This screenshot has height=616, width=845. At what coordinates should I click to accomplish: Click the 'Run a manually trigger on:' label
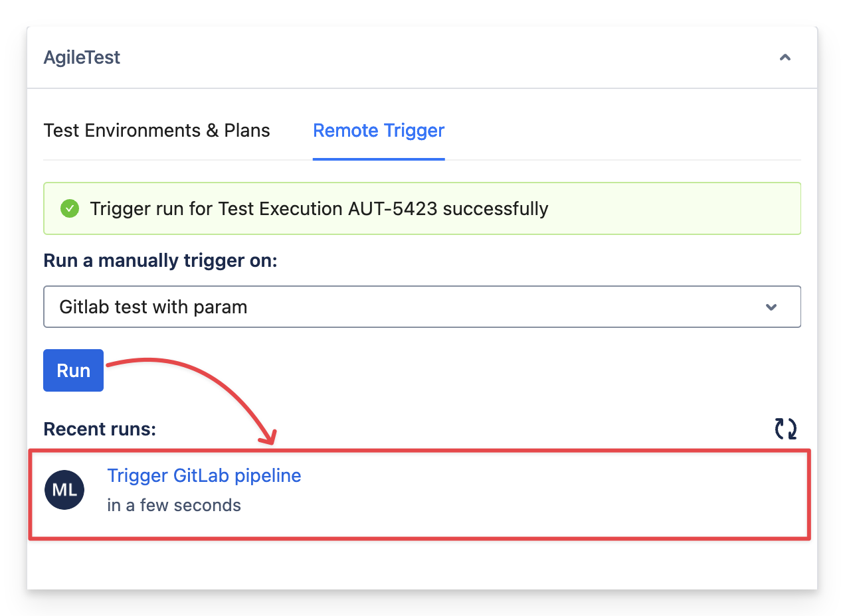point(160,261)
